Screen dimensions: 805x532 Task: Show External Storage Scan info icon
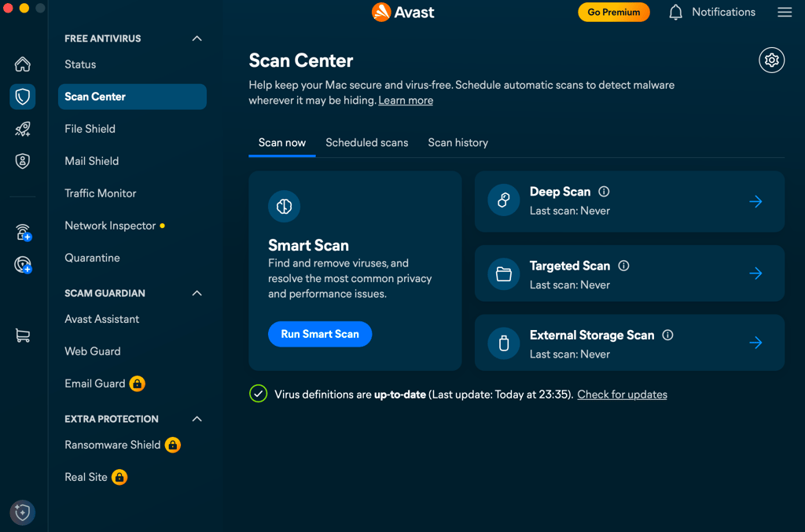667,335
